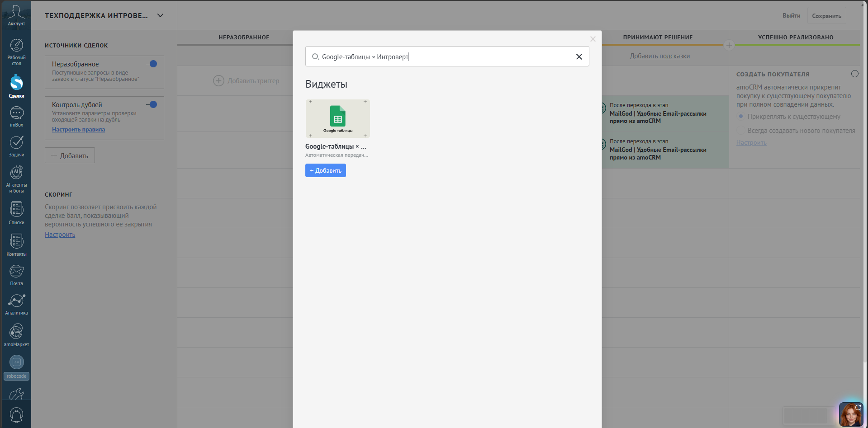The image size is (868, 428).
Task: Close the widgets modal window
Action: pyautogui.click(x=593, y=39)
